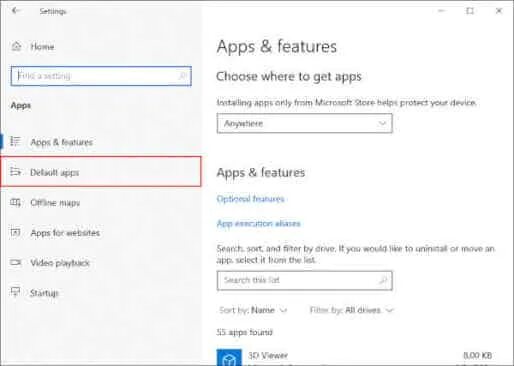Open the Anywhere app source dropdown
Screen dimensions: 514x366
[304, 123]
